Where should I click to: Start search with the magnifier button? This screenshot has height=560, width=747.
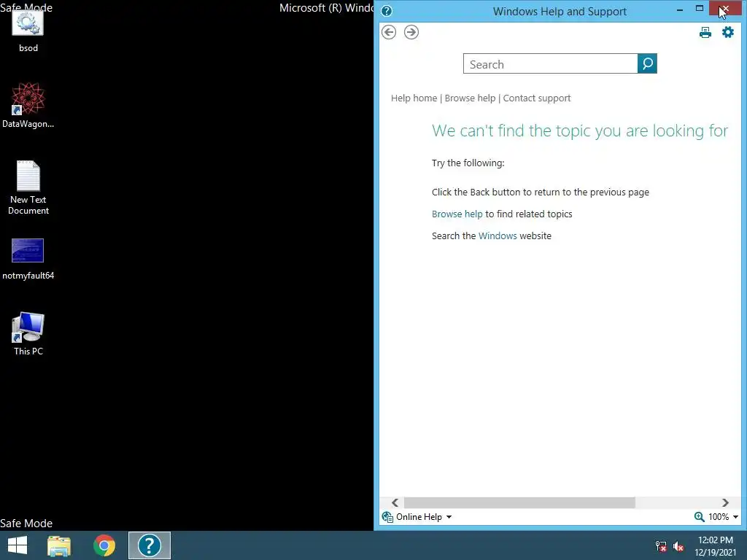[647, 64]
